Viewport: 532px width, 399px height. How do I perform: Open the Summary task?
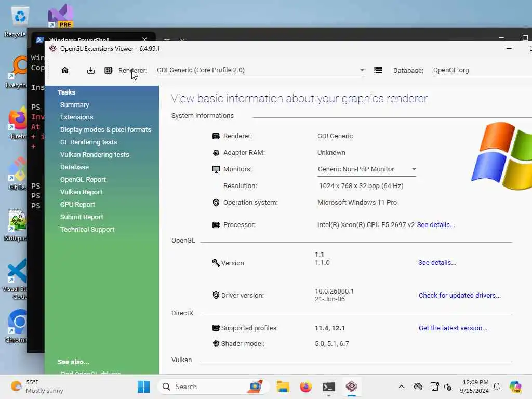click(x=75, y=105)
